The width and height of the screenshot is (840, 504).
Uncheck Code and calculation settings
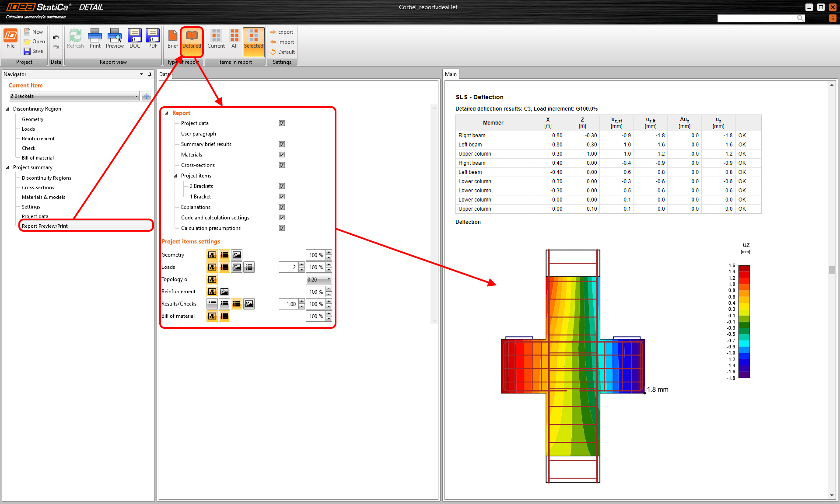pyautogui.click(x=282, y=217)
